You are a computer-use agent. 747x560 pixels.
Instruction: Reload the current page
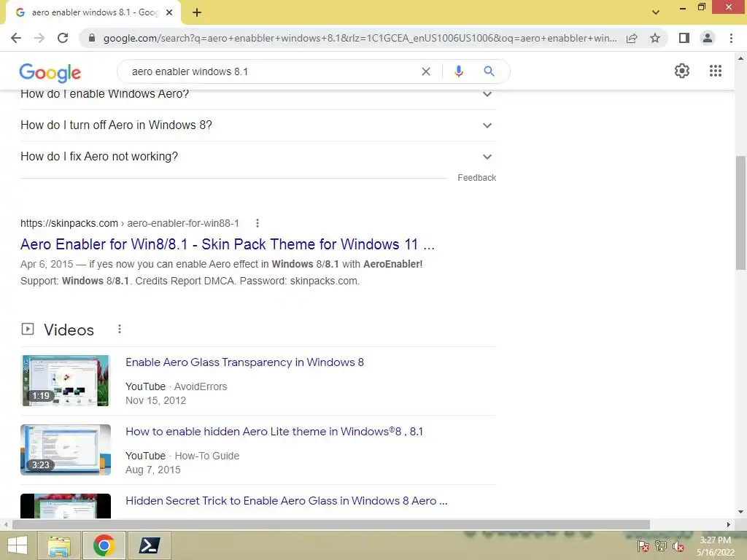pyautogui.click(x=63, y=38)
